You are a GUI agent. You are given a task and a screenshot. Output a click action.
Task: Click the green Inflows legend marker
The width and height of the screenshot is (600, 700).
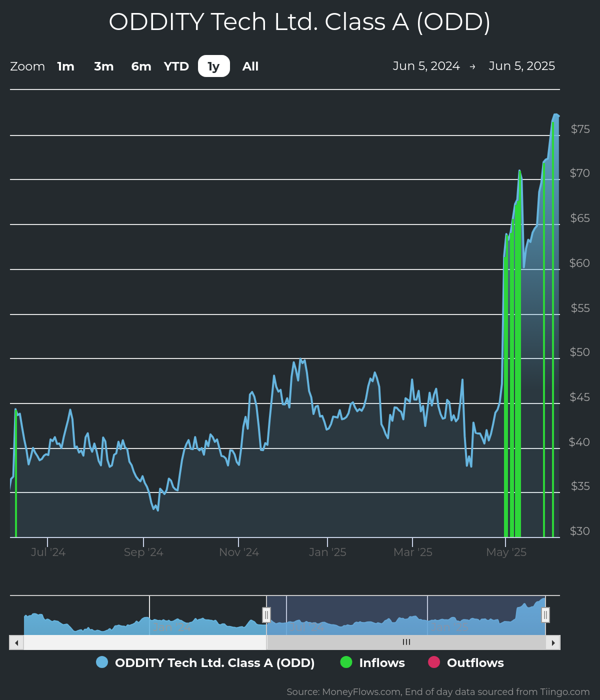pos(346,662)
